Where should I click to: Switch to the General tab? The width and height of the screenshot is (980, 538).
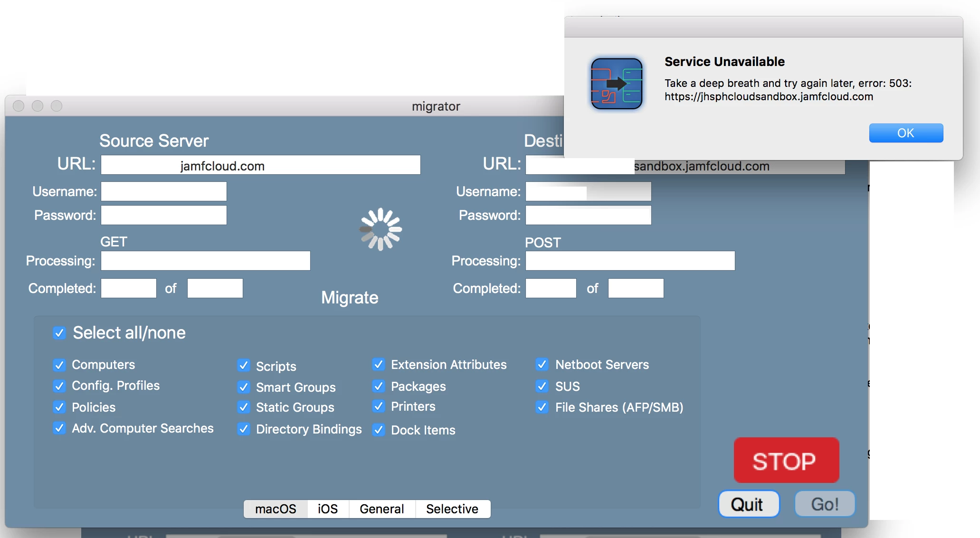click(x=382, y=509)
